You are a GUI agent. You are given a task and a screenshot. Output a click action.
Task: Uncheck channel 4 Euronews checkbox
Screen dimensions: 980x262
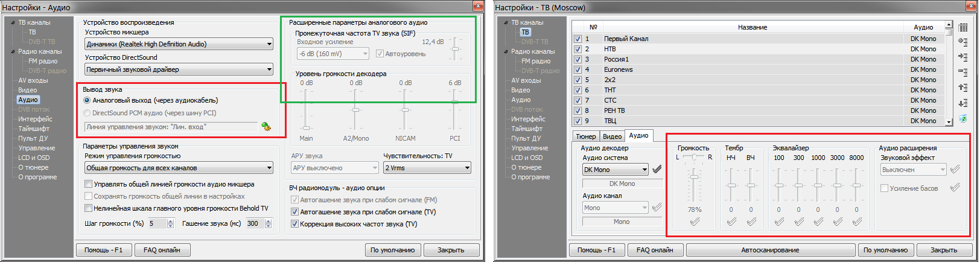(577, 69)
